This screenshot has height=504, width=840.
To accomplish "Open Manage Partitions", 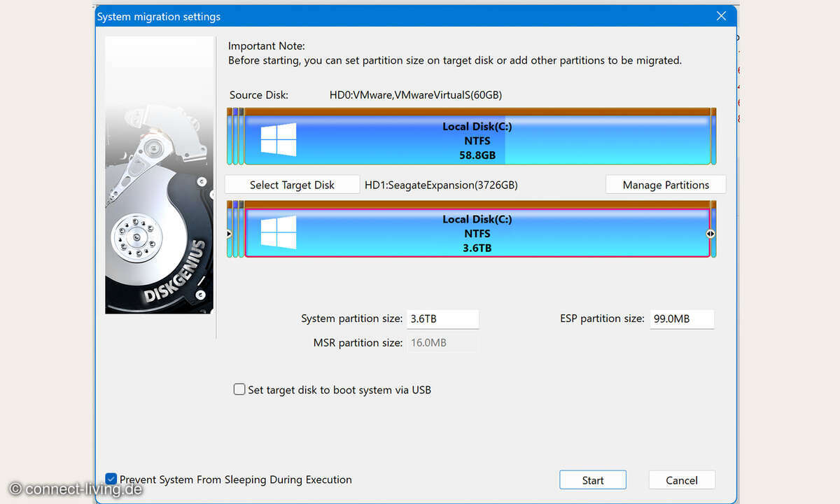I will click(666, 185).
